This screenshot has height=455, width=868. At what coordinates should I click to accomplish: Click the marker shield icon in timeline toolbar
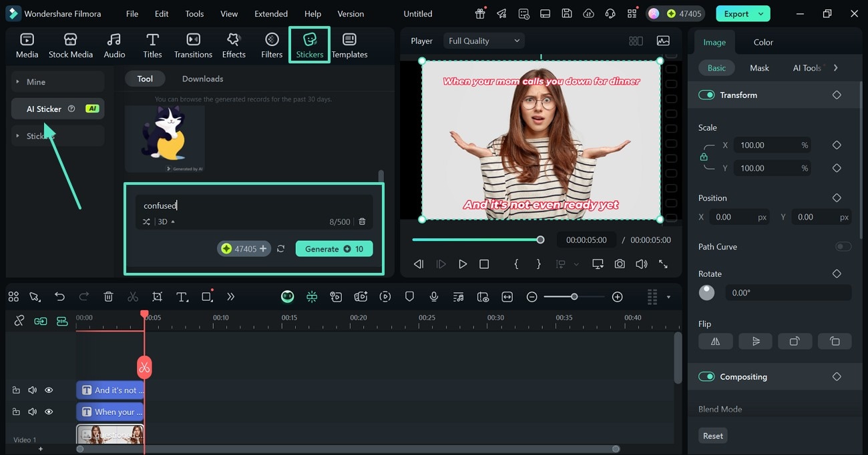pos(409,297)
